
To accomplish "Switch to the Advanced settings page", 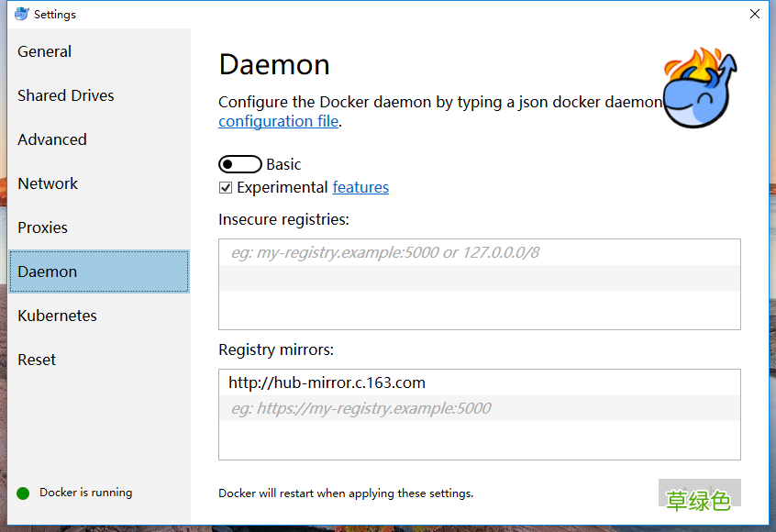I will (x=51, y=139).
